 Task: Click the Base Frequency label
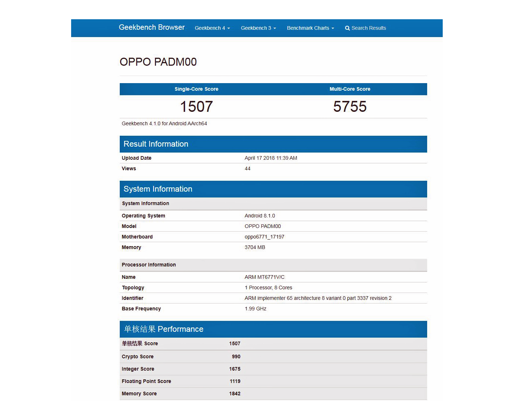pos(141,309)
